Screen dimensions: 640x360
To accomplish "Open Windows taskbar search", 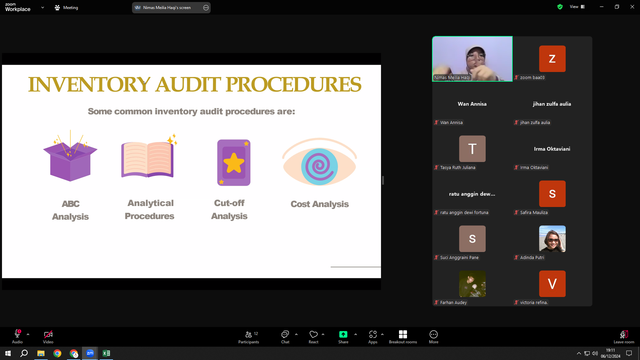I will (24, 353).
